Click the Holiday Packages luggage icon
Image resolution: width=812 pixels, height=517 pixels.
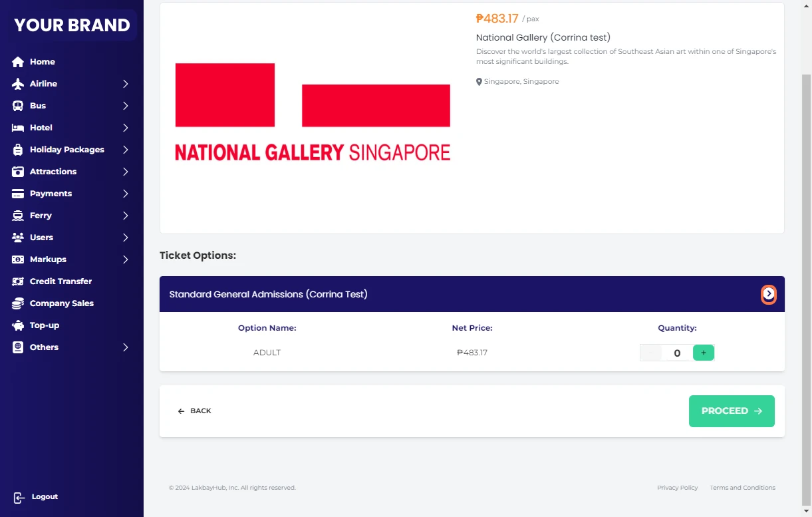pyautogui.click(x=18, y=150)
